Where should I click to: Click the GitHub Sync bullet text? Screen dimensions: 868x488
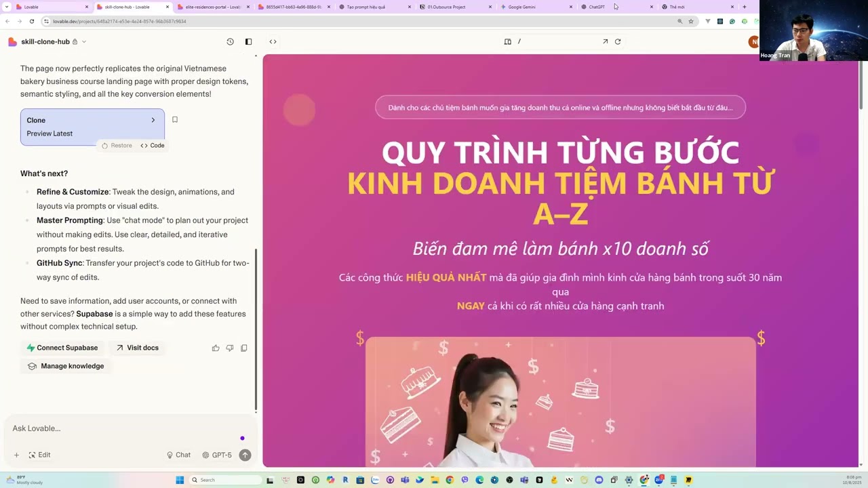point(143,270)
